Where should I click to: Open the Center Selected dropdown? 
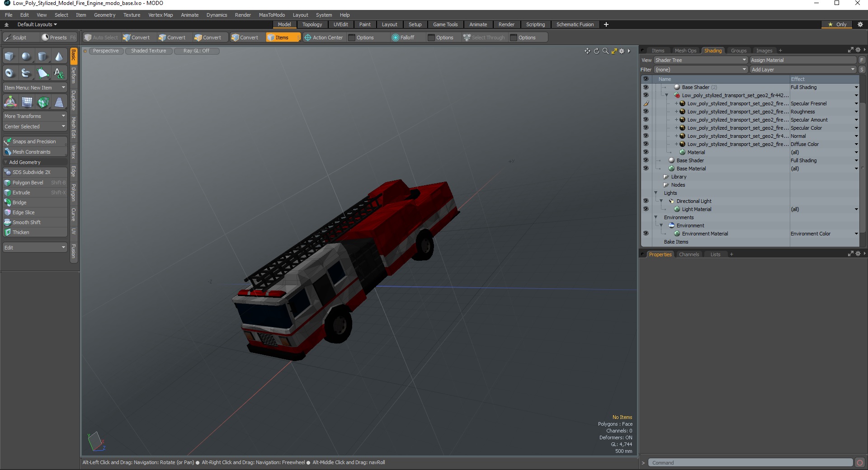tap(35, 127)
